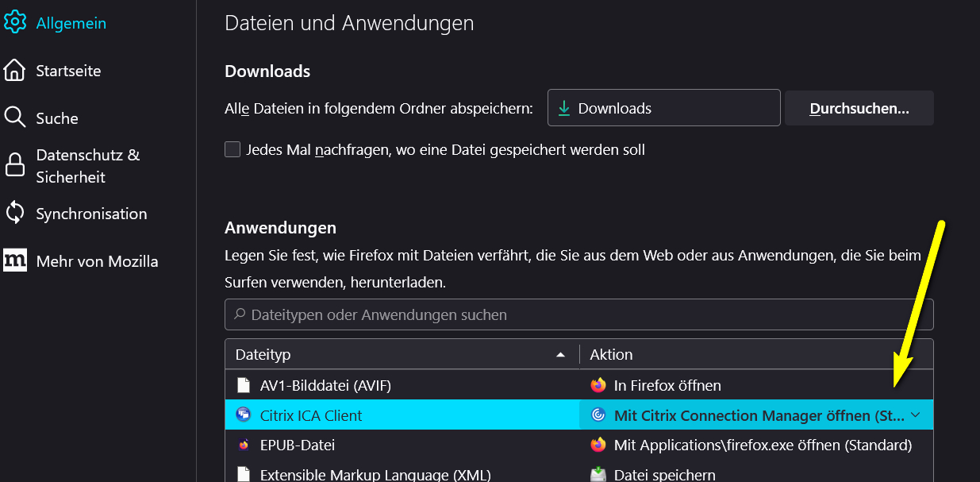Click the Citrix icon in the ICA Client row
Screen dimensions: 980x482
tap(242, 415)
